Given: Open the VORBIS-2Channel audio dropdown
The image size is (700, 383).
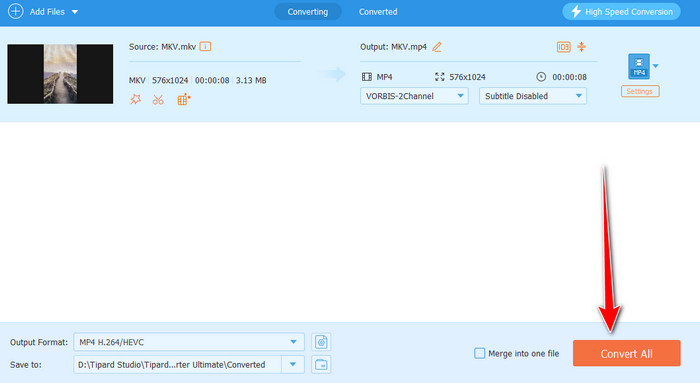Looking at the screenshot, I should click(414, 96).
